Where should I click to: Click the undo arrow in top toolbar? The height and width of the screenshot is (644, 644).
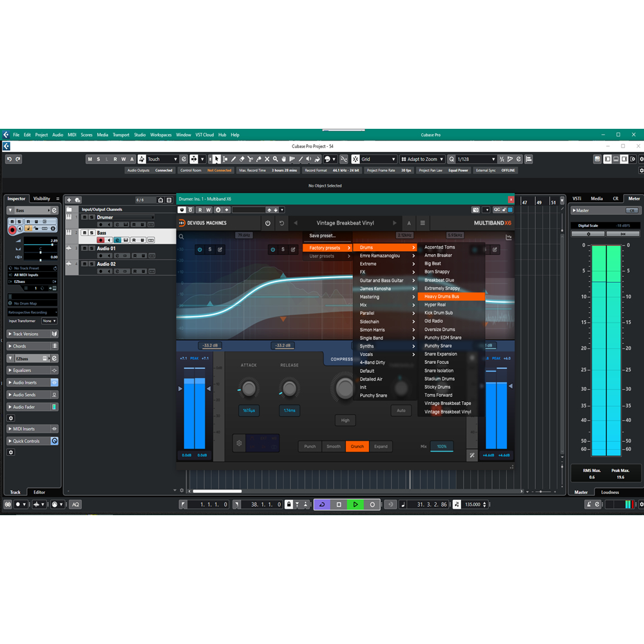click(9, 159)
